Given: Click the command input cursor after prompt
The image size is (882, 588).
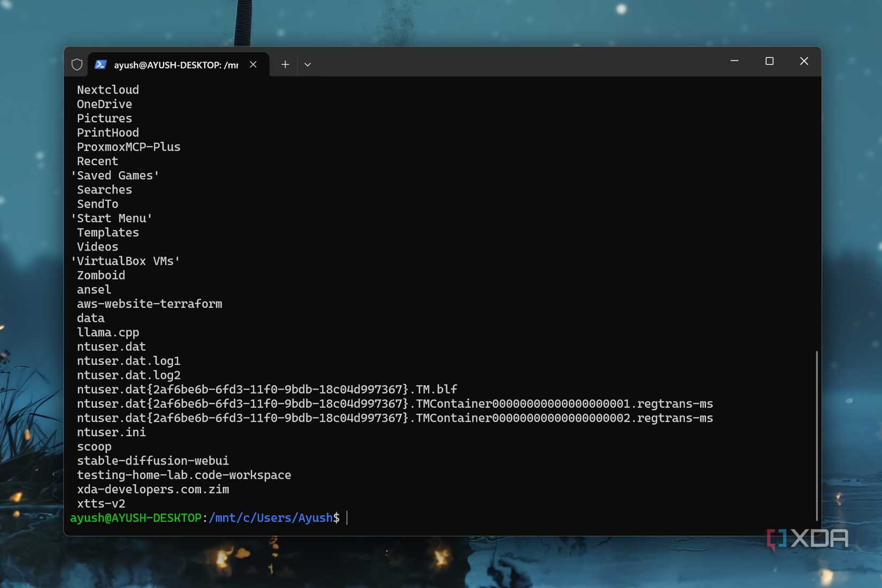Looking at the screenshot, I should pos(347,518).
